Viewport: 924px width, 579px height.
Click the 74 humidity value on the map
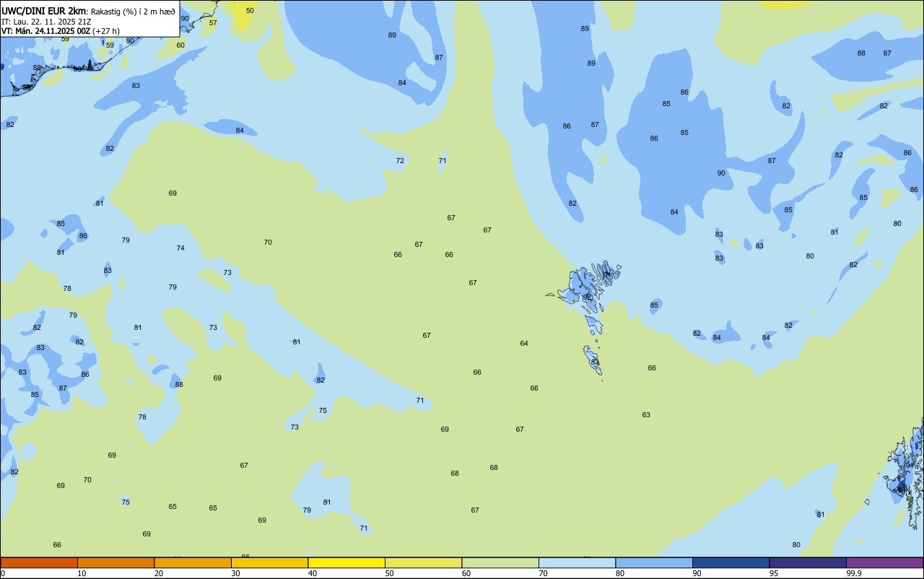(x=180, y=248)
